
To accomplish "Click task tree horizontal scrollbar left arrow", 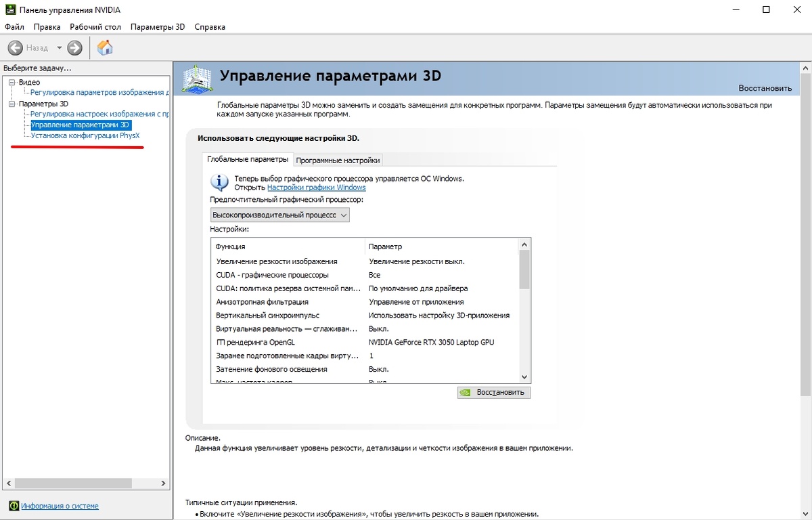I will click(9, 483).
